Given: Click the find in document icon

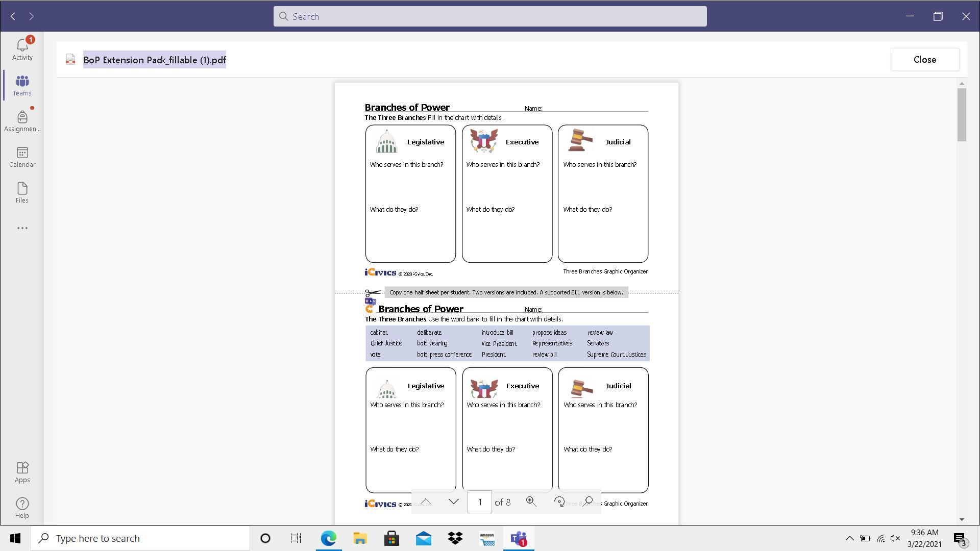Looking at the screenshot, I should tap(588, 502).
